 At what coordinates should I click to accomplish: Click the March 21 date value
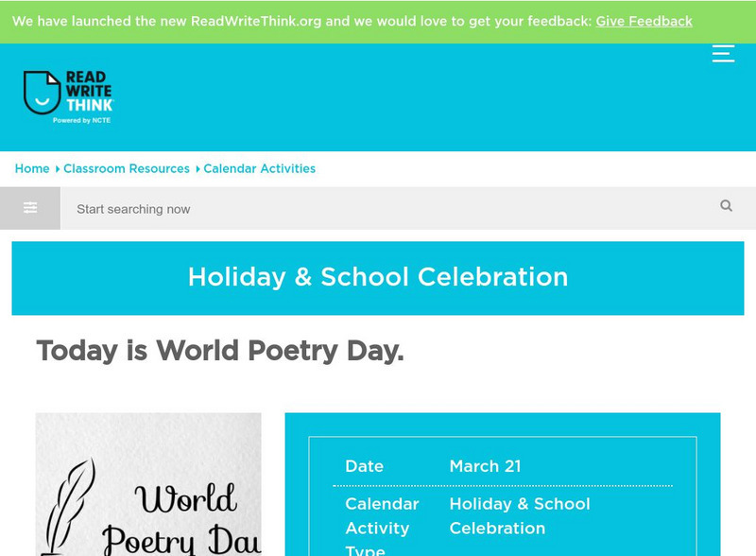coord(485,466)
